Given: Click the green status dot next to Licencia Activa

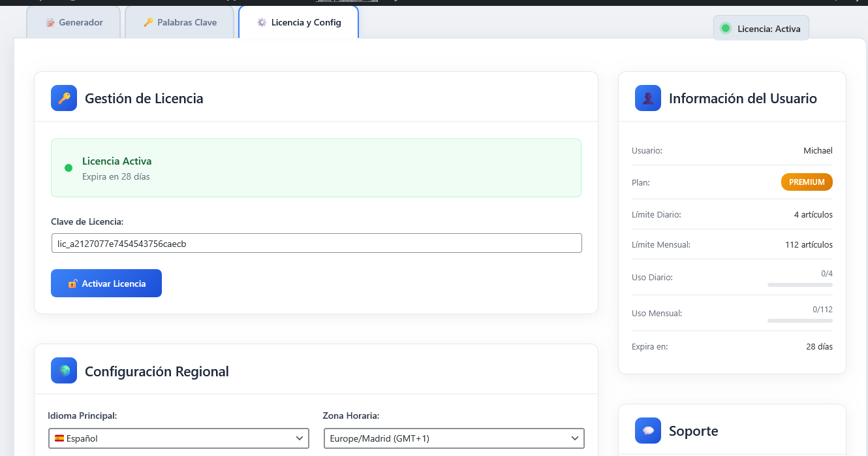Looking at the screenshot, I should pyautogui.click(x=69, y=168).
